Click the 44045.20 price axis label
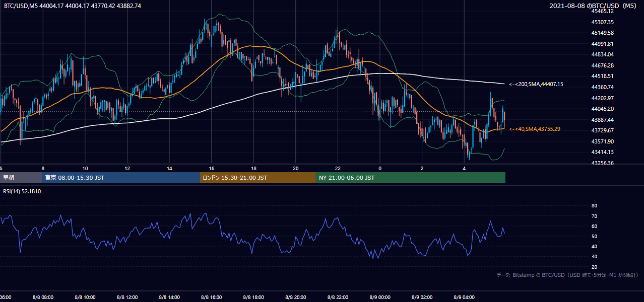The image size is (644, 302). click(x=602, y=109)
